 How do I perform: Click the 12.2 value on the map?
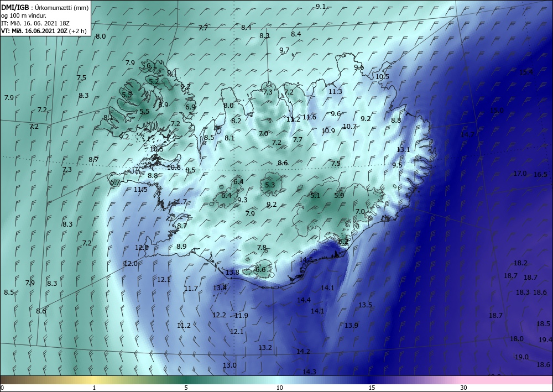pyautogui.click(x=219, y=315)
